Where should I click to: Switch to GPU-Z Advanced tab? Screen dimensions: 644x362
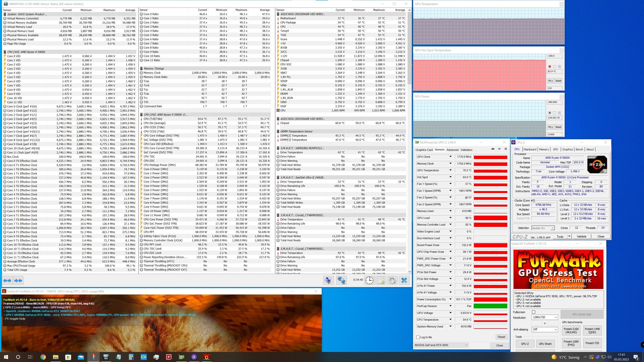pos(452,150)
